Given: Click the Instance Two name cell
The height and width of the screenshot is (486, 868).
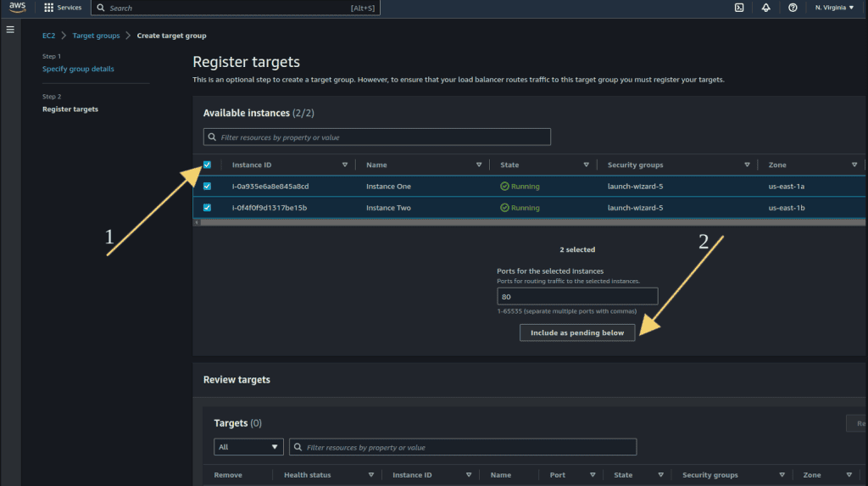Looking at the screenshot, I should 388,208.
